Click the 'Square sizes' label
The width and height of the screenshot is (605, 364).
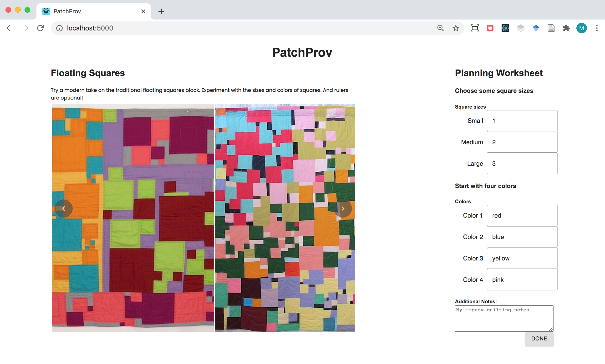(470, 107)
